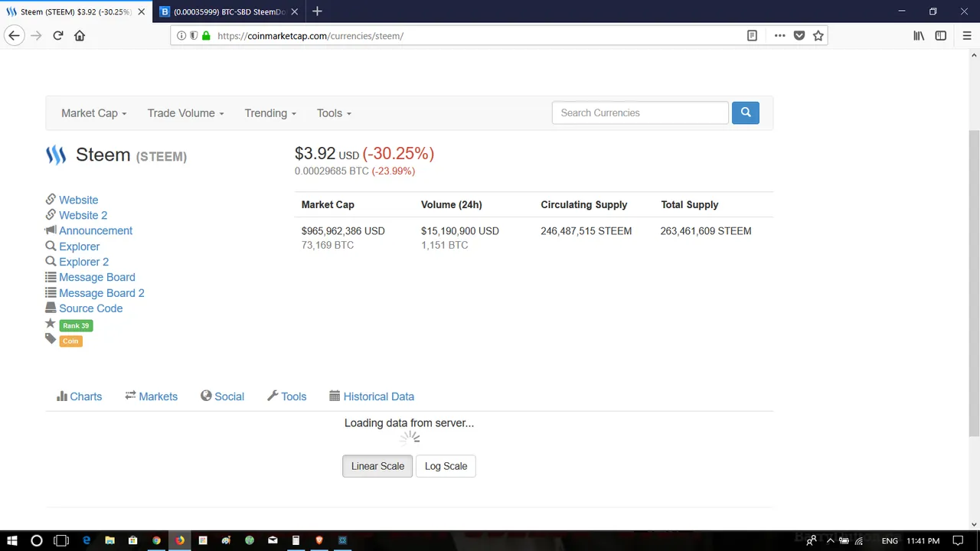Close the Steem (STEEM) tab
Image resolution: width=980 pixels, height=551 pixels.
point(141,11)
